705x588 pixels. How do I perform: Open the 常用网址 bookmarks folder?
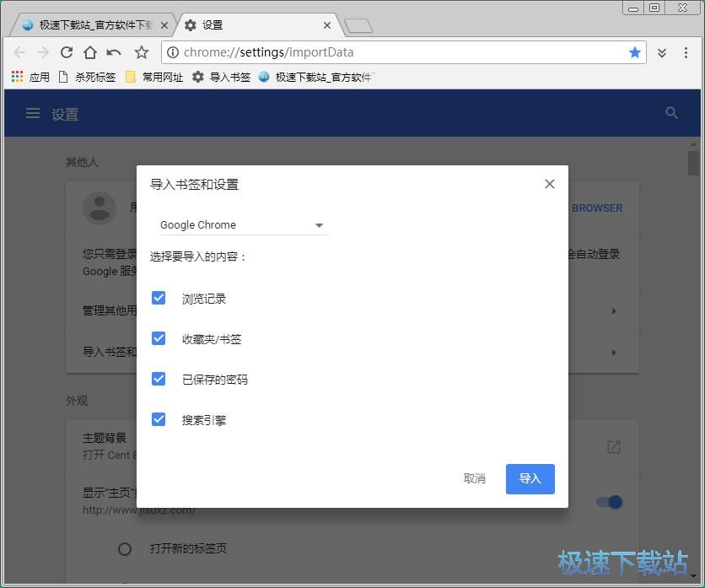154,78
